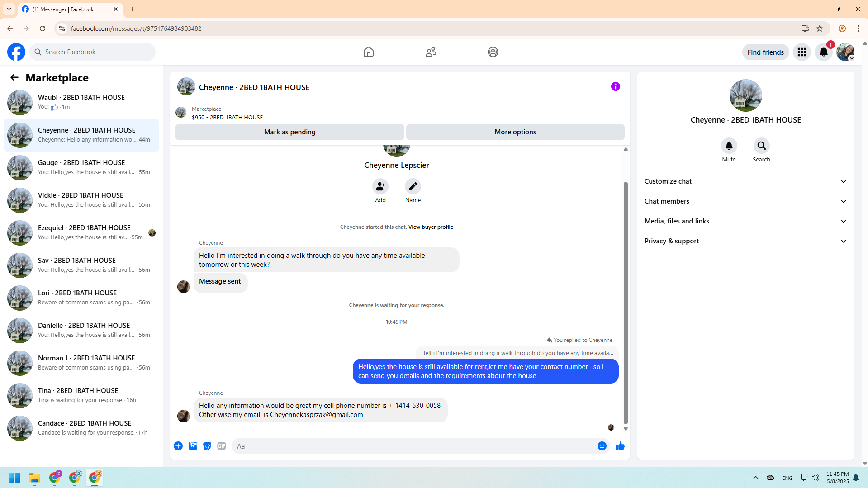Click chat scrollbar down arrow
Viewport: 868px width, 488px height.
[626, 429]
